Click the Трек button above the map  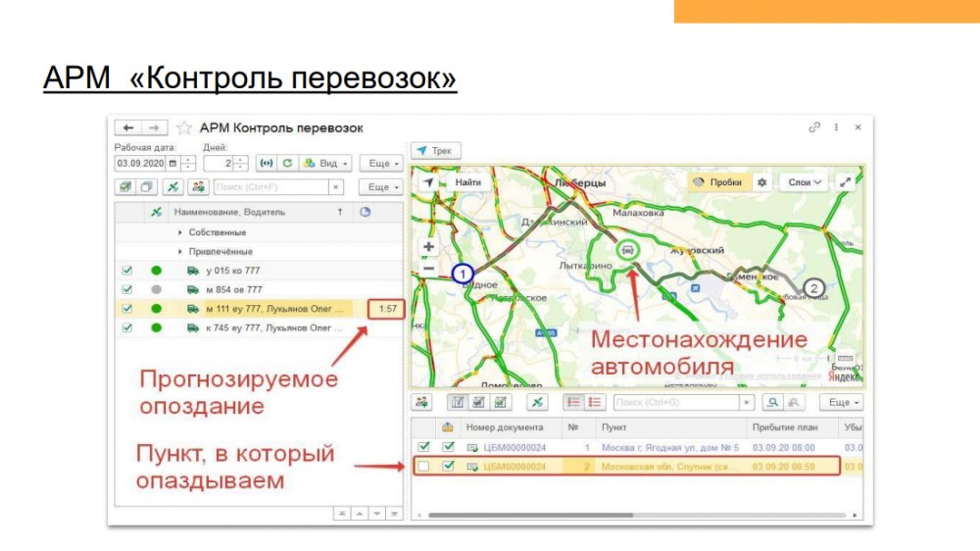(x=434, y=151)
